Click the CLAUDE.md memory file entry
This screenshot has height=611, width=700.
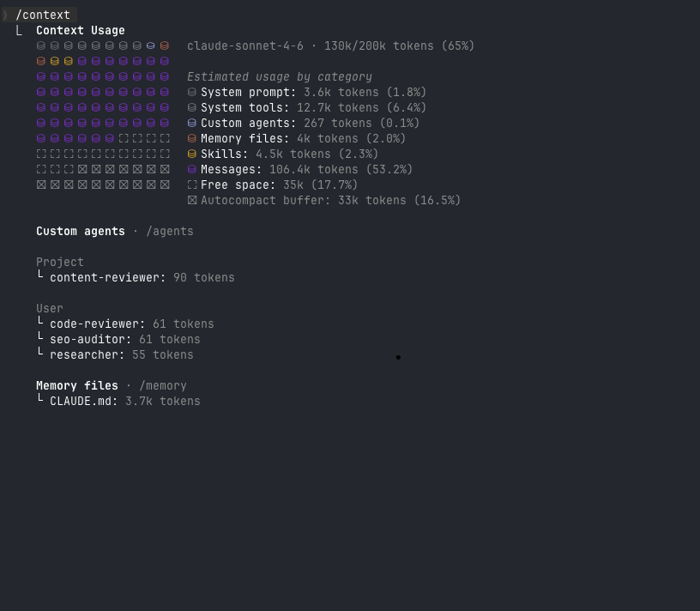point(83,402)
